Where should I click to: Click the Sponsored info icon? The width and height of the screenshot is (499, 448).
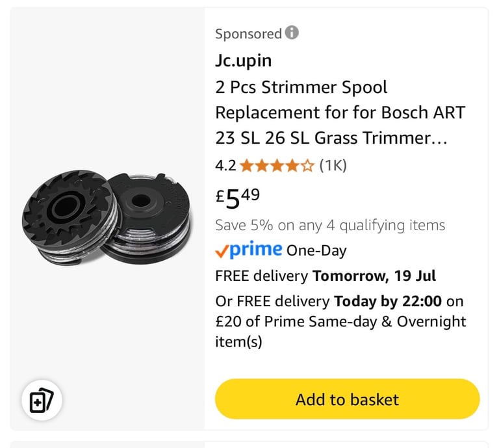[x=292, y=33]
